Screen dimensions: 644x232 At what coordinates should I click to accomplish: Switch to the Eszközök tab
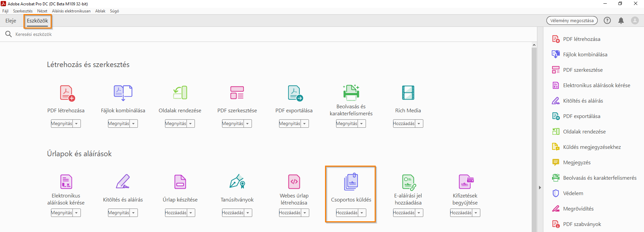pos(38,21)
